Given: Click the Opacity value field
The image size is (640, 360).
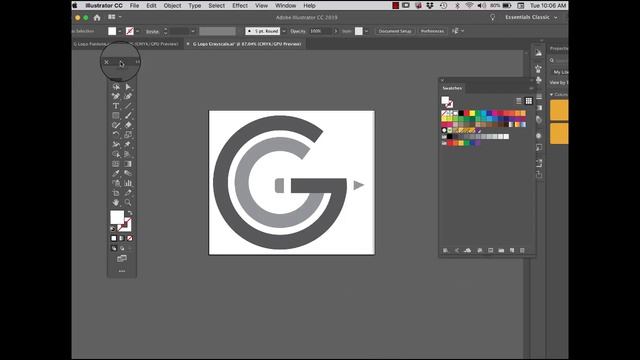Looking at the screenshot, I should click(x=321, y=31).
